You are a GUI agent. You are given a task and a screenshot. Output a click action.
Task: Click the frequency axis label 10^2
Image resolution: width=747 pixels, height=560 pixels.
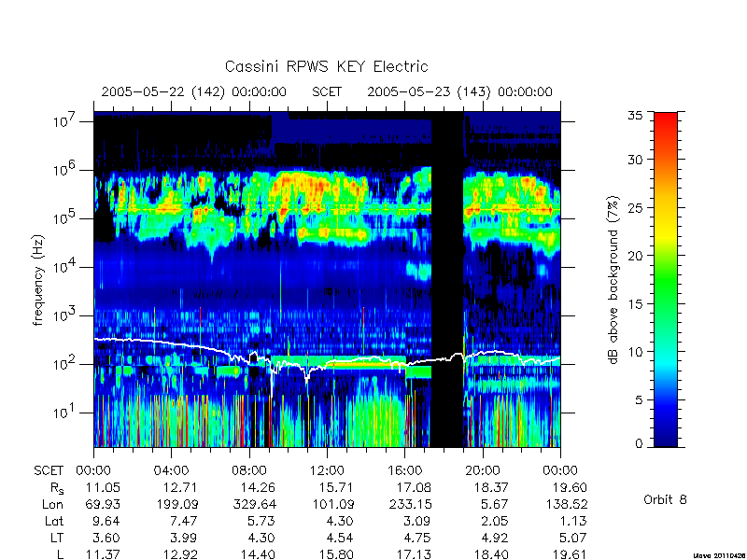[x=64, y=363]
